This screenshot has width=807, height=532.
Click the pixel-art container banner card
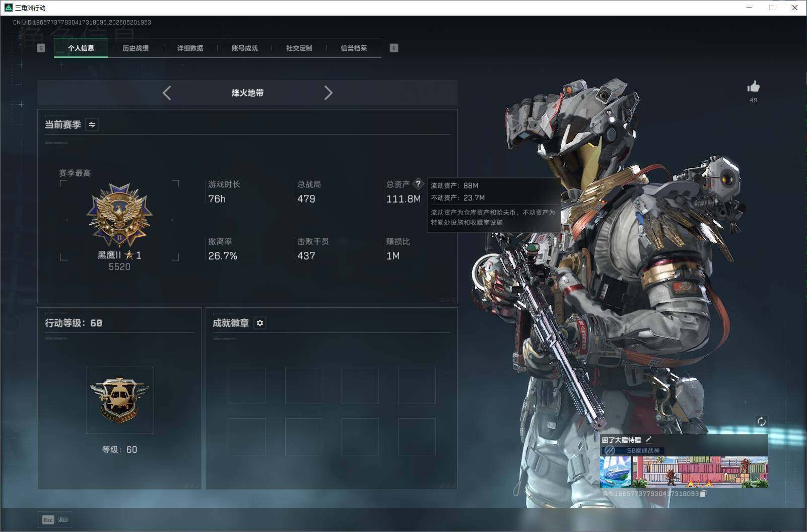(x=701, y=472)
